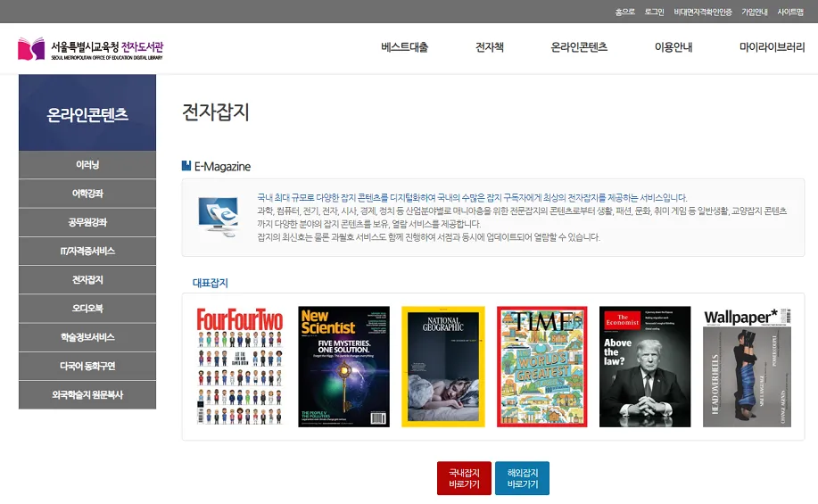Open The Economist magazine cover

(645, 367)
